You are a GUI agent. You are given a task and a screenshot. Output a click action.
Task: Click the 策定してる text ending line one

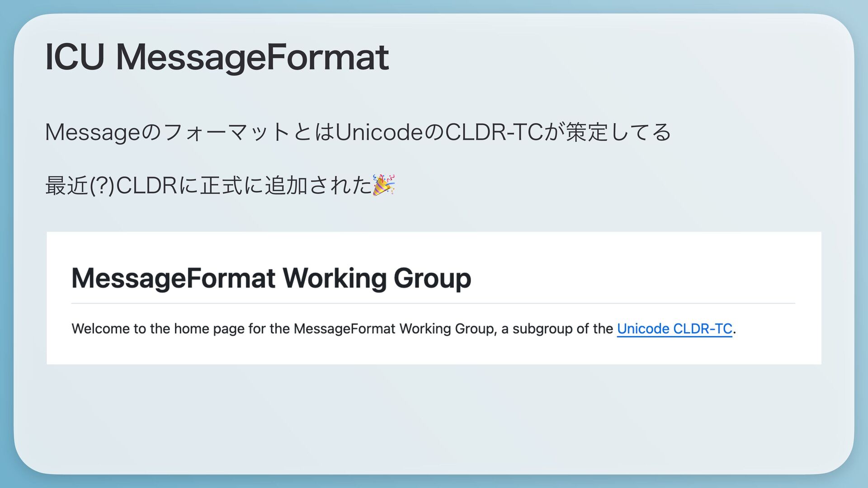(x=618, y=132)
